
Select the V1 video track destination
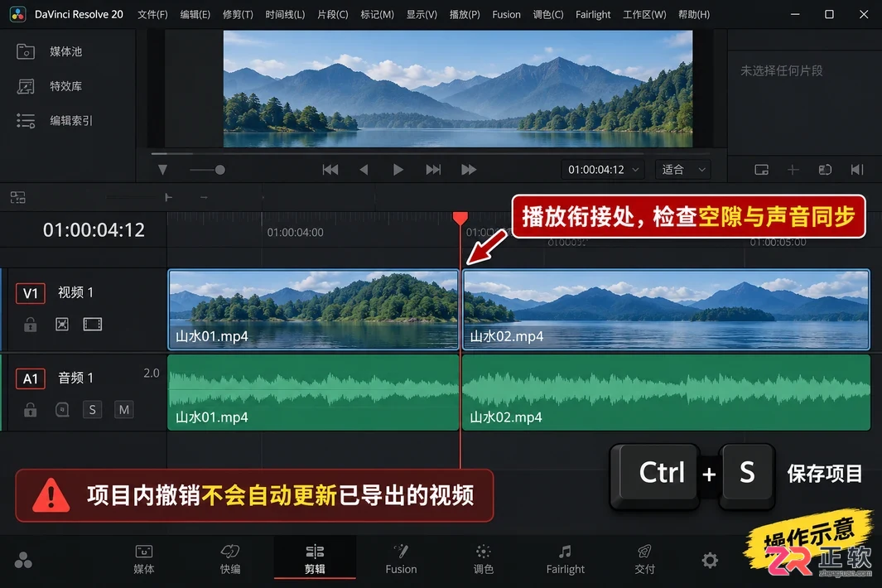31,293
